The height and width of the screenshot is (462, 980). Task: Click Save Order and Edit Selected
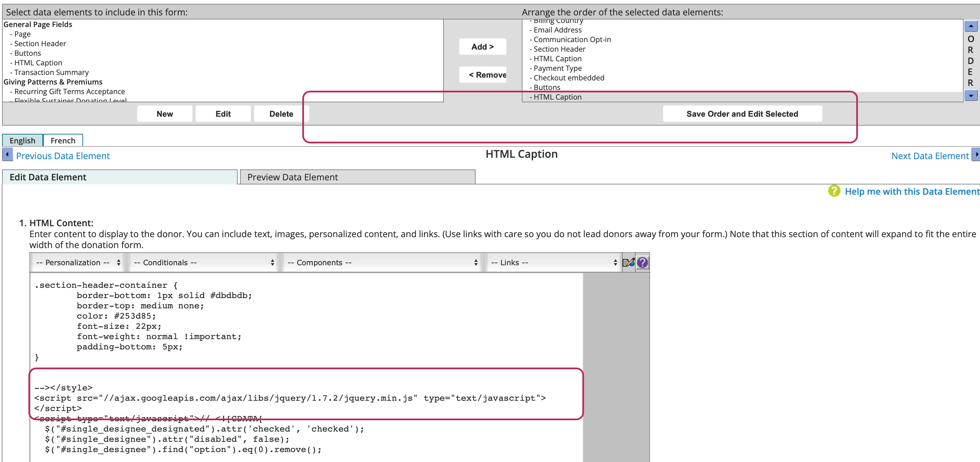(x=742, y=114)
